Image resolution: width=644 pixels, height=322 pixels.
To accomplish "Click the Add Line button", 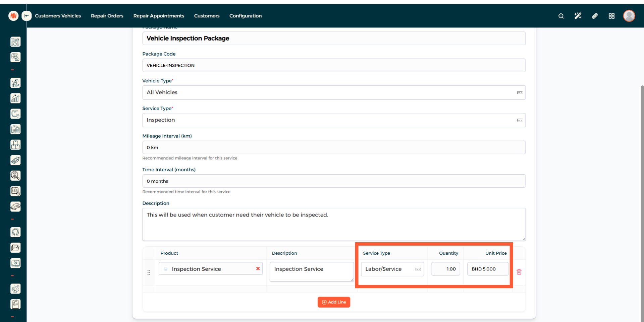I will click(334, 302).
